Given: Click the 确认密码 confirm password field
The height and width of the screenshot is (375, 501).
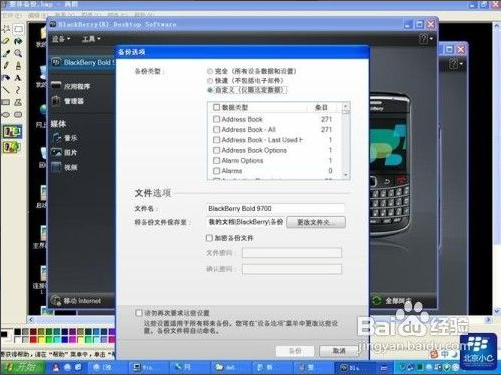Looking at the screenshot, I should tap(292, 269).
